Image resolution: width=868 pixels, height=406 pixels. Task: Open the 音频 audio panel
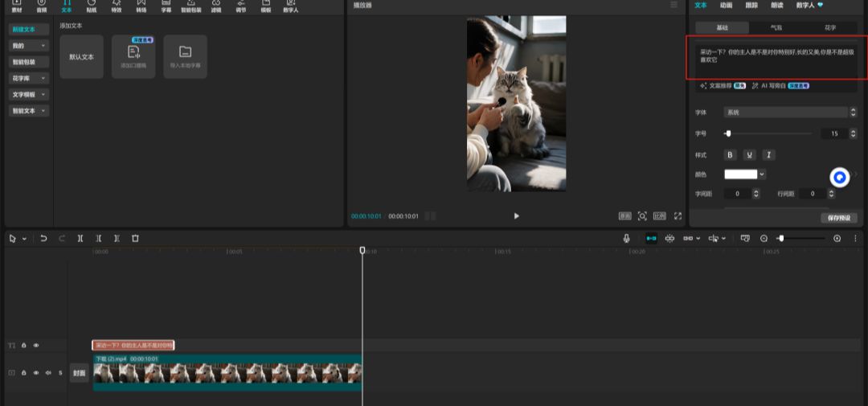[42, 6]
